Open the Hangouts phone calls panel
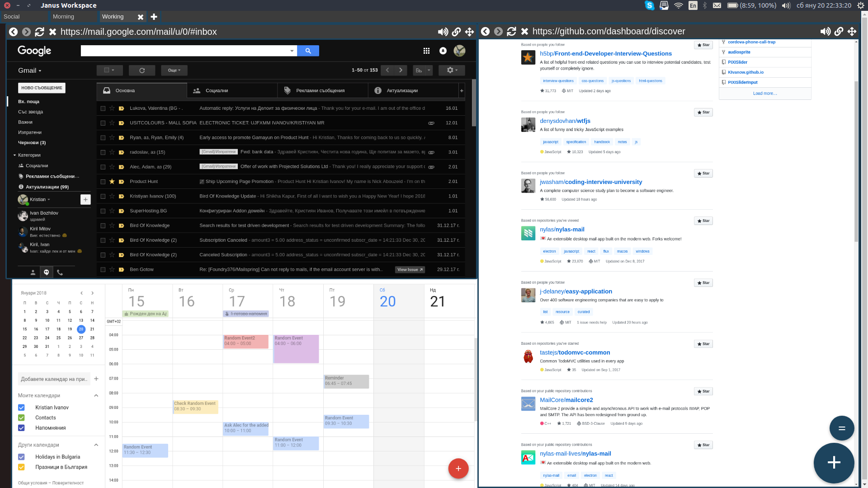Screen dimensions: 868x488 pos(60,272)
